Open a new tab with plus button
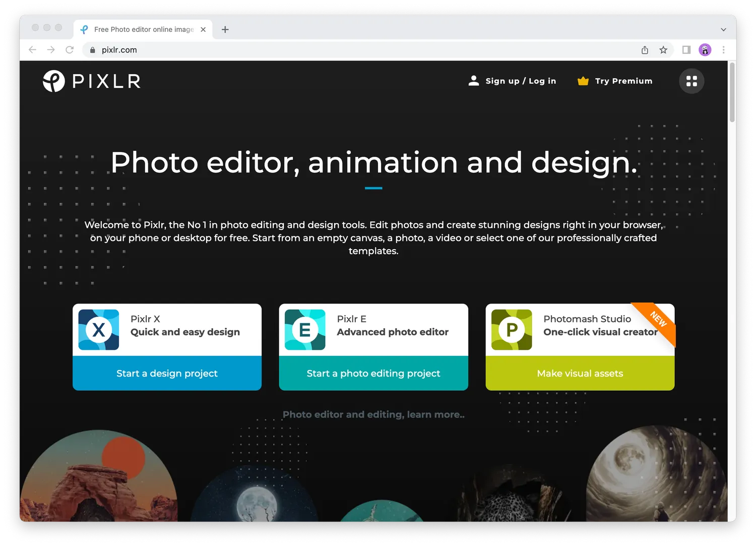This screenshot has width=756, height=546. [x=225, y=30]
